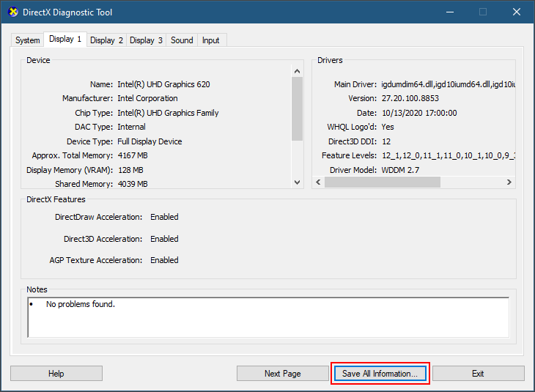Click the 'DirectX Diagnostic Tool' window title
This screenshot has height=392, width=535.
click(67, 12)
